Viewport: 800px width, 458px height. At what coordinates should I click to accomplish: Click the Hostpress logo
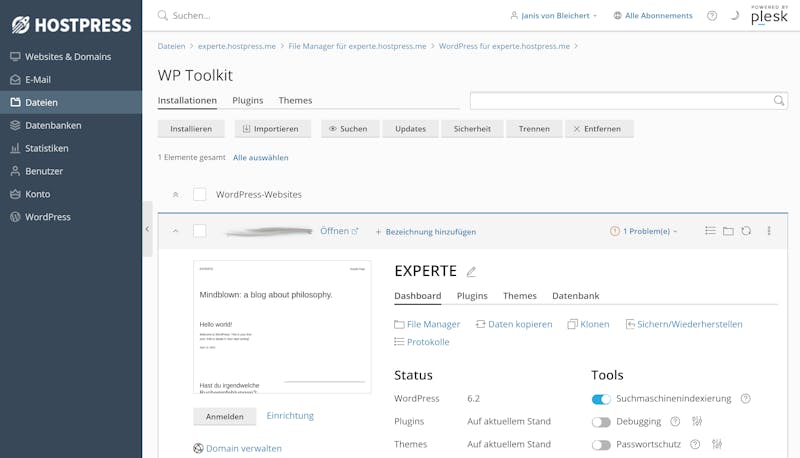[x=71, y=24]
